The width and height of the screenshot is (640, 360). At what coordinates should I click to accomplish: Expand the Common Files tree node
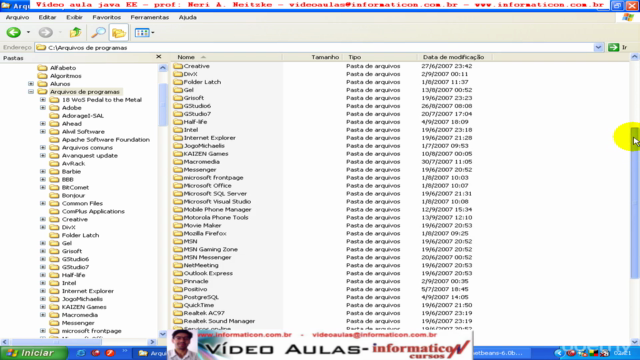pos(43,203)
